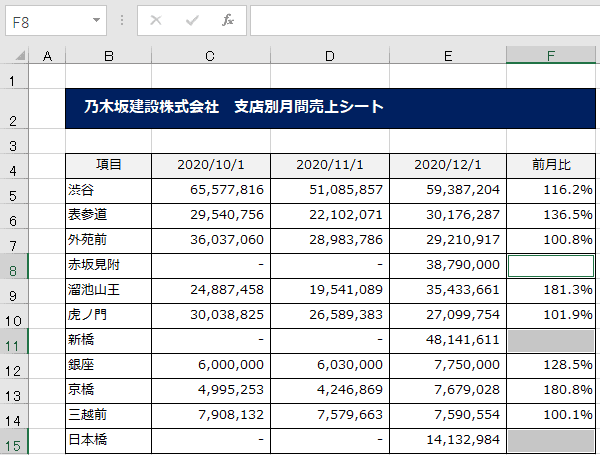Click the Enter checkmark formula icon
600x455 pixels.
[192, 20]
